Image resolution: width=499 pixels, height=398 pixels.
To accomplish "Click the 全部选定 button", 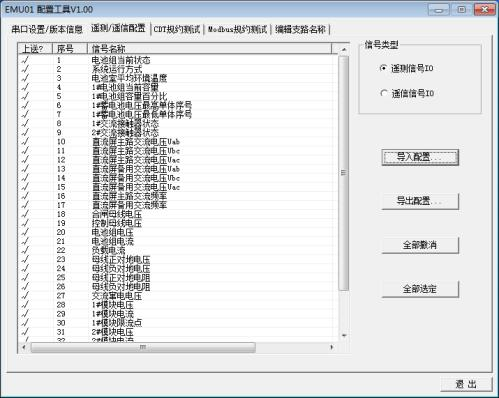I will pyautogui.click(x=420, y=289).
